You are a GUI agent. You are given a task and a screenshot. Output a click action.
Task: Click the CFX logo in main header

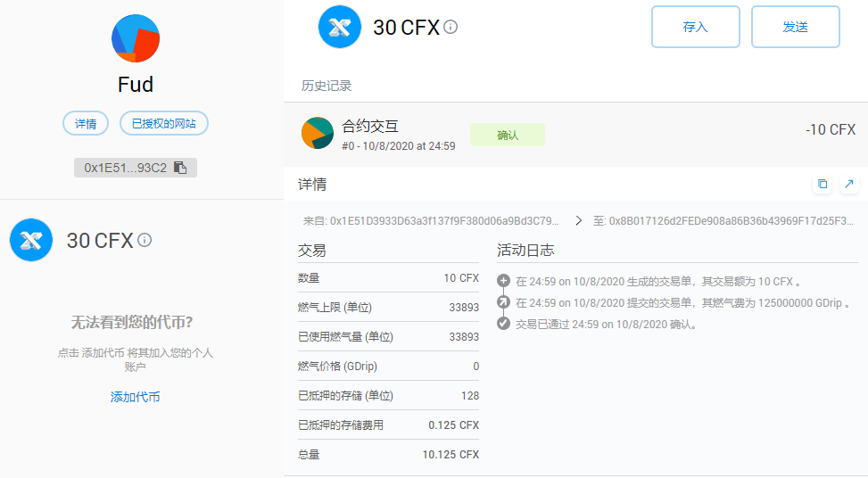pyautogui.click(x=340, y=27)
